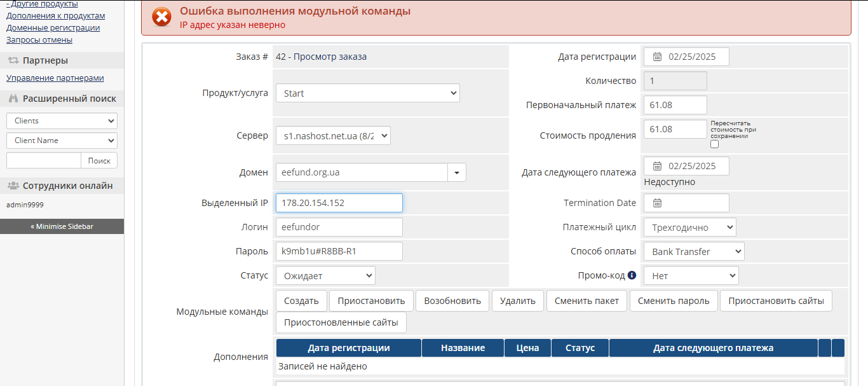Click the Расширенный поиск sidebar icon

12,99
